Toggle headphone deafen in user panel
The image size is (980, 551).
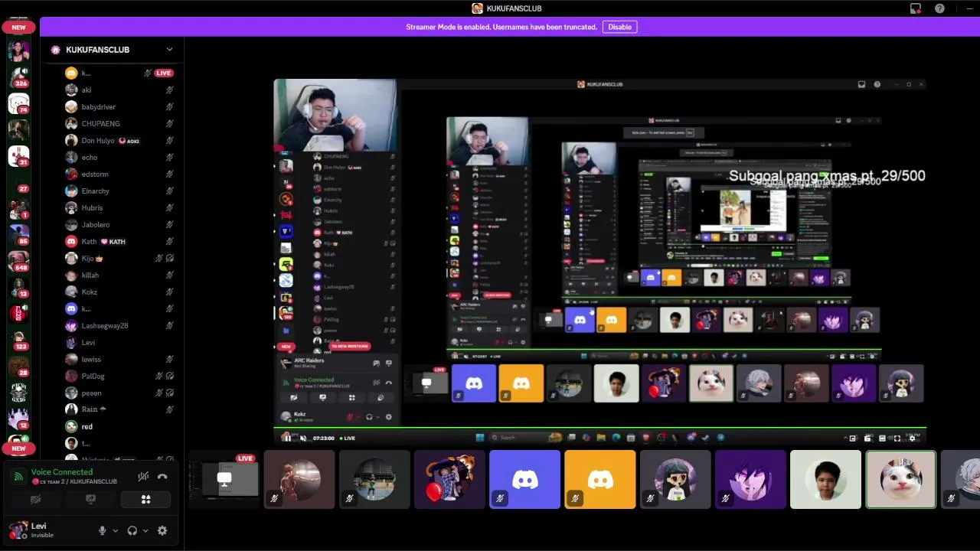(132, 530)
